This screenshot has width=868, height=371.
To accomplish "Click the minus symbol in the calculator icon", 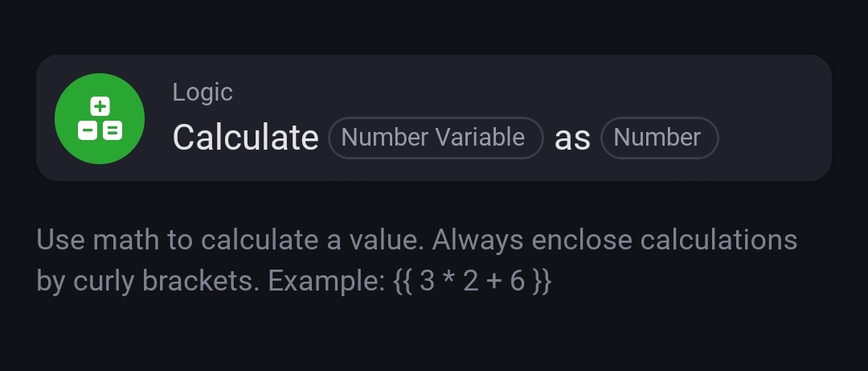I will point(88,130).
